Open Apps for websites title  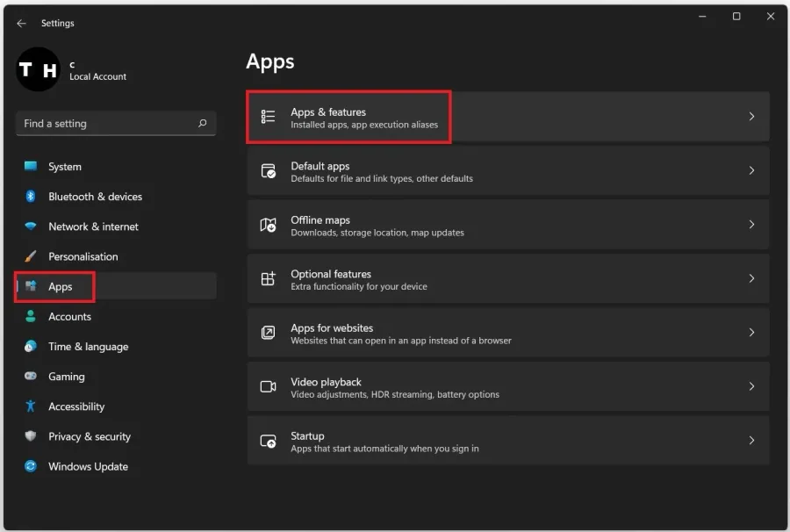click(332, 328)
